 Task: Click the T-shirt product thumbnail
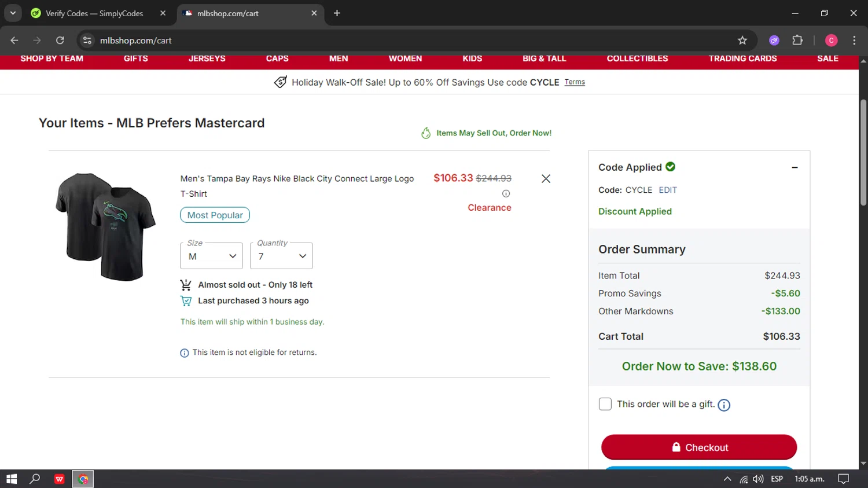[106, 226]
